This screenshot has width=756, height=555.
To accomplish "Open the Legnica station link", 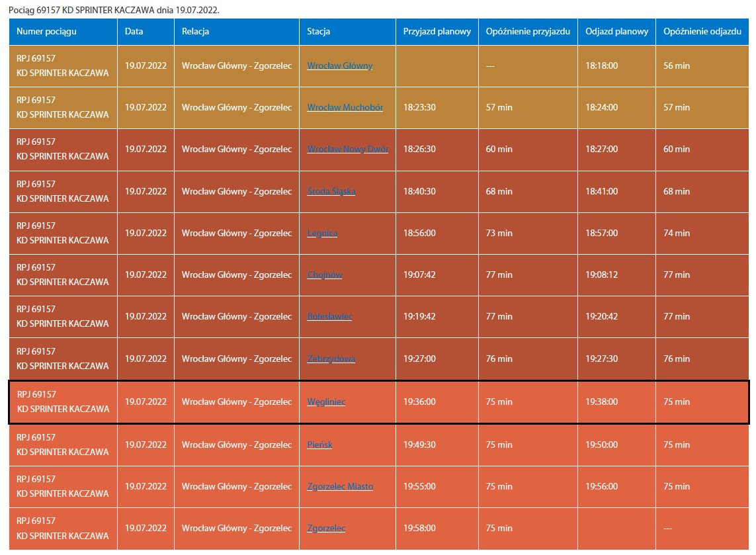I will pos(322,233).
